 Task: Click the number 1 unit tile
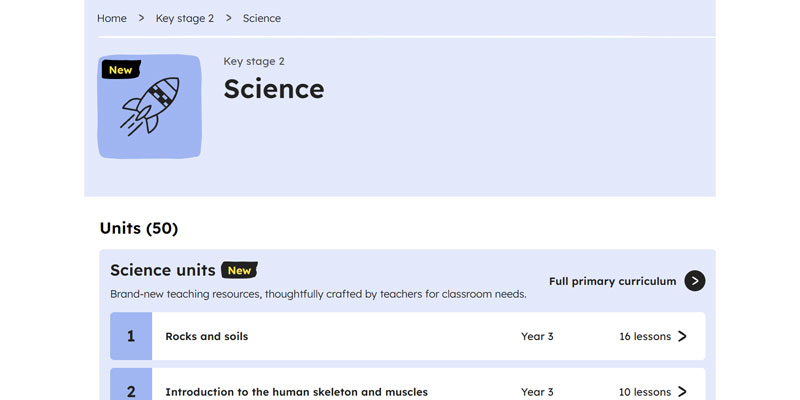click(131, 336)
